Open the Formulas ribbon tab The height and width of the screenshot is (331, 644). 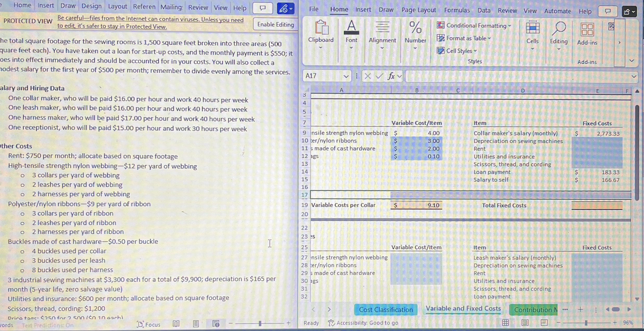(457, 10)
